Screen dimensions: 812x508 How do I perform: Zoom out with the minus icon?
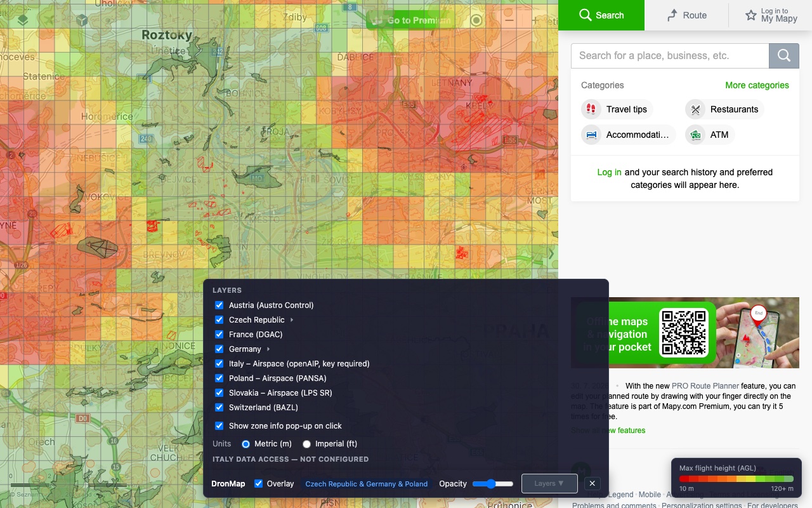click(509, 20)
